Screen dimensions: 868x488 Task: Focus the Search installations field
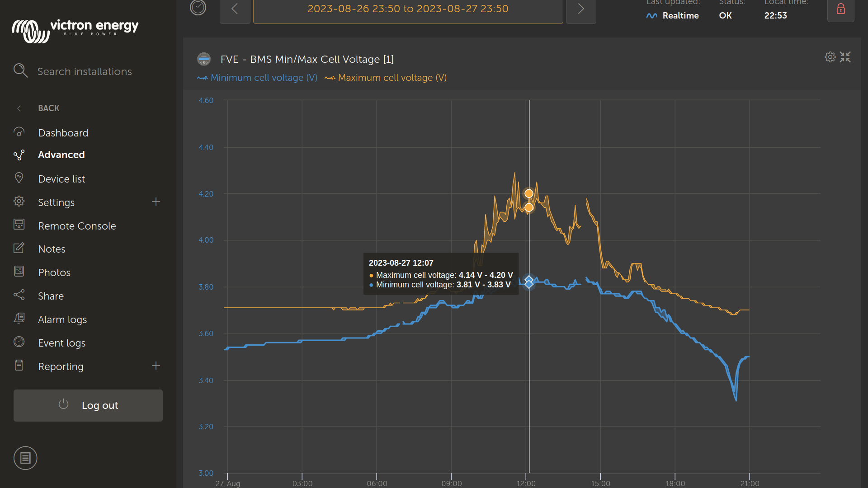click(x=85, y=71)
